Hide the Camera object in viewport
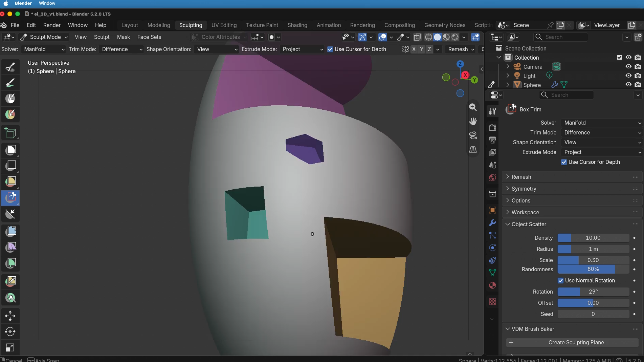The image size is (644, 362). pyautogui.click(x=628, y=67)
